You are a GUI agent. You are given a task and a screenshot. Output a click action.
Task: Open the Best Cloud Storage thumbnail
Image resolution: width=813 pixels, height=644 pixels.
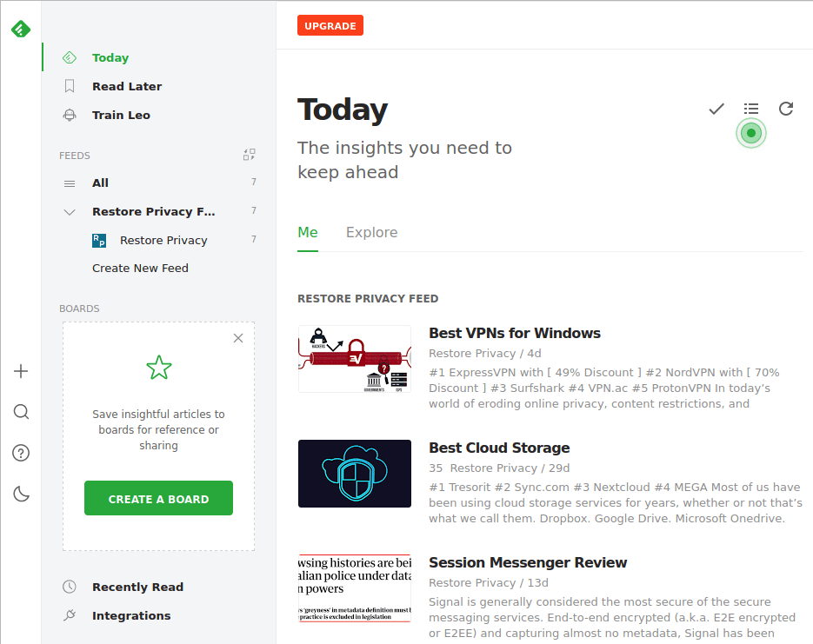coord(354,474)
